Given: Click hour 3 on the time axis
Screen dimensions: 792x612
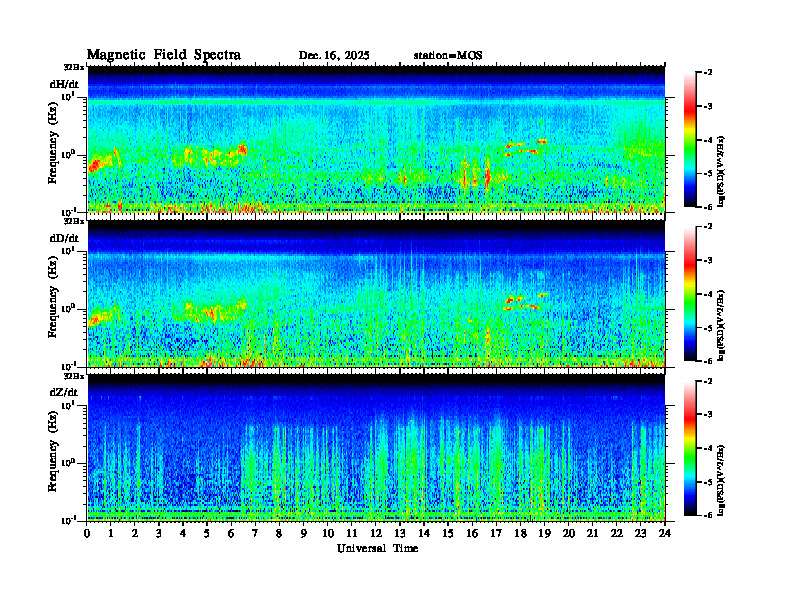Looking at the screenshot, I should (159, 533).
